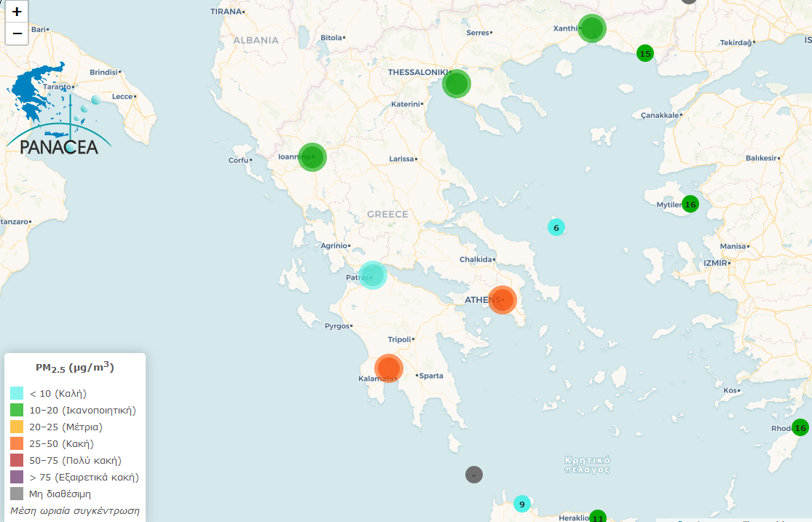Click the zoom in plus button
The height and width of the screenshot is (522, 812).
[17, 12]
